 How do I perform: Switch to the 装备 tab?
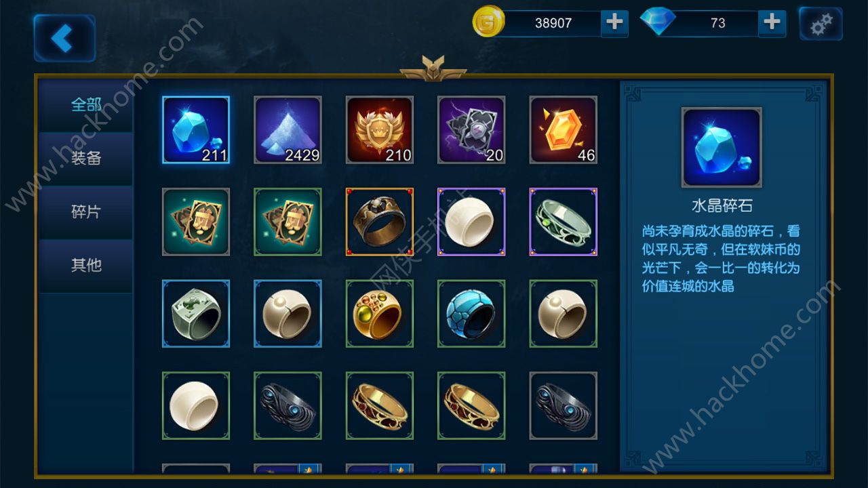(x=86, y=159)
